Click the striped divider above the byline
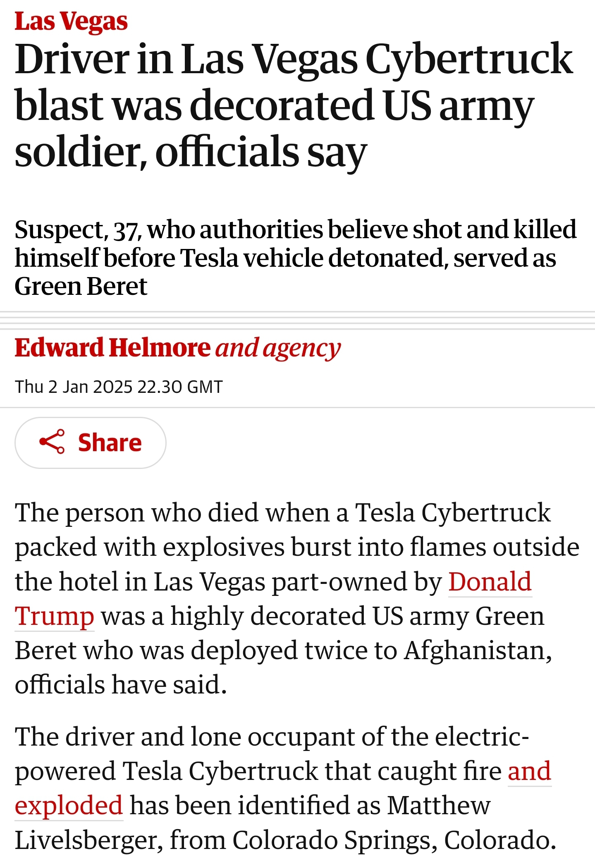The width and height of the screenshot is (595, 868). point(297,320)
